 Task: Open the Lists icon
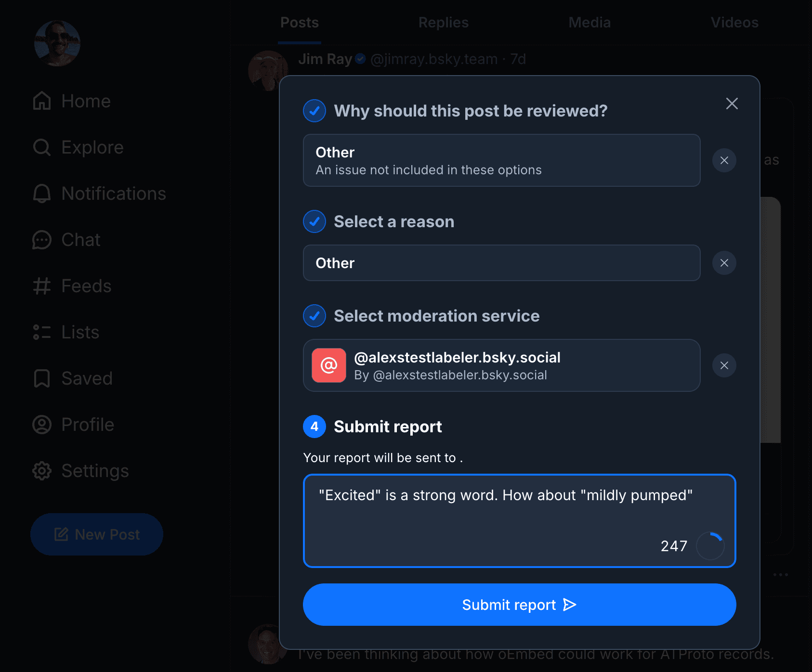(42, 332)
